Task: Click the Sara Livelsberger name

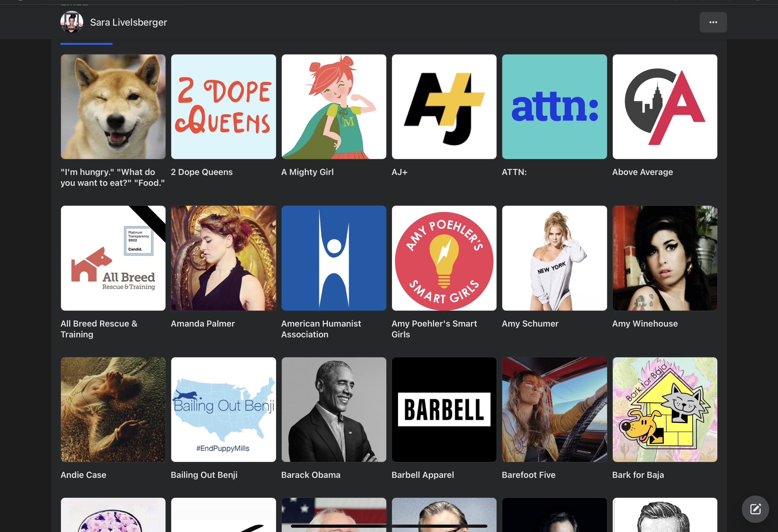Action: [128, 22]
